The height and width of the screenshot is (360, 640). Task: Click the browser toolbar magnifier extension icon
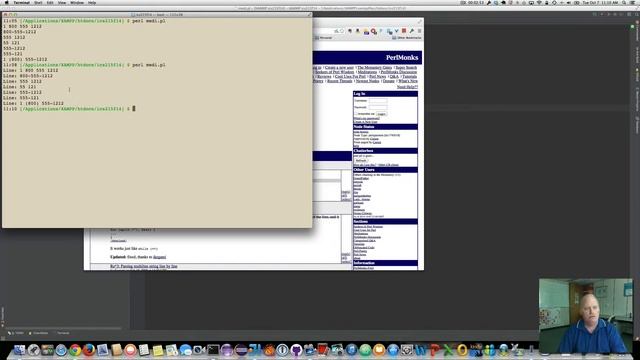tap(373, 31)
